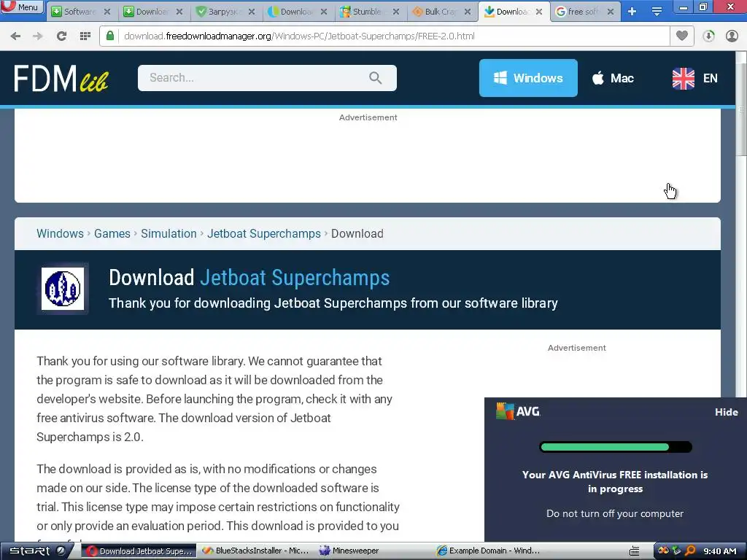747x560 pixels.
Task: Go forward with the forward arrow
Action: [38, 36]
